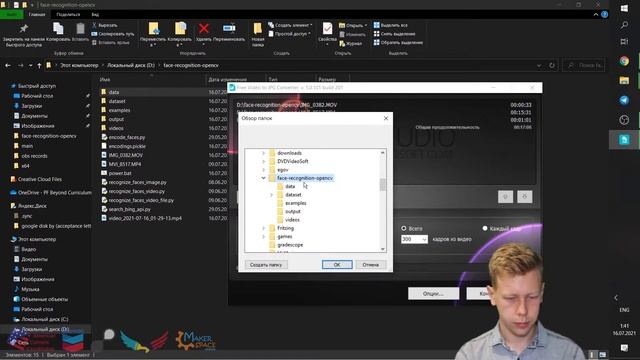
Task: Switch to the Вид (View) ribbon tab
Action: click(x=95, y=15)
